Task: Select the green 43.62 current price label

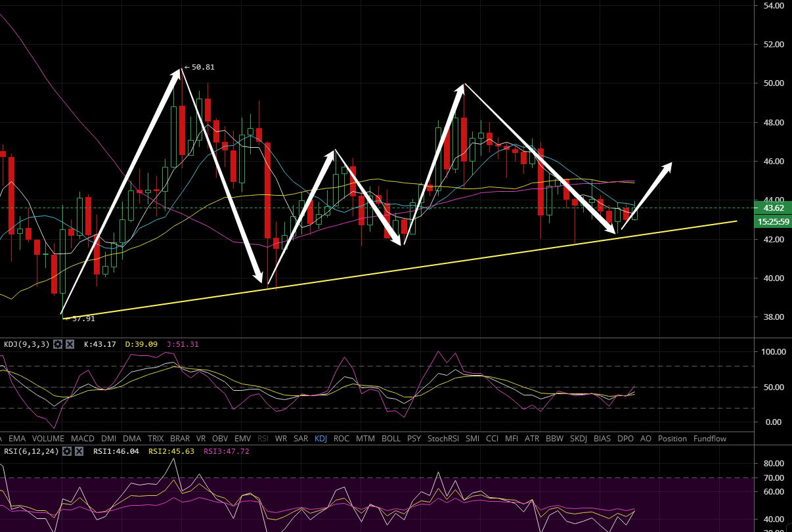Action: pos(773,208)
